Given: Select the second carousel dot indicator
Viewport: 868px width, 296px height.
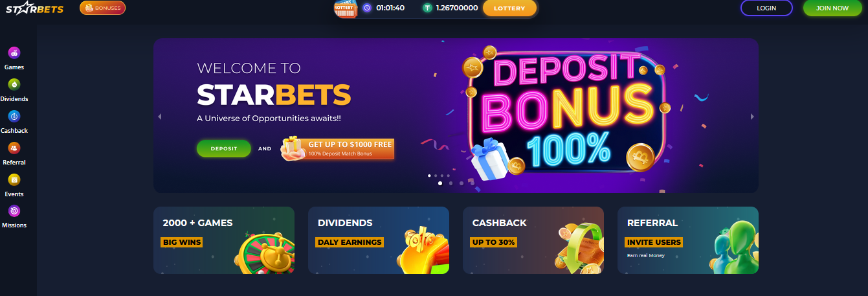Looking at the screenshot, I should coord(451,183).
